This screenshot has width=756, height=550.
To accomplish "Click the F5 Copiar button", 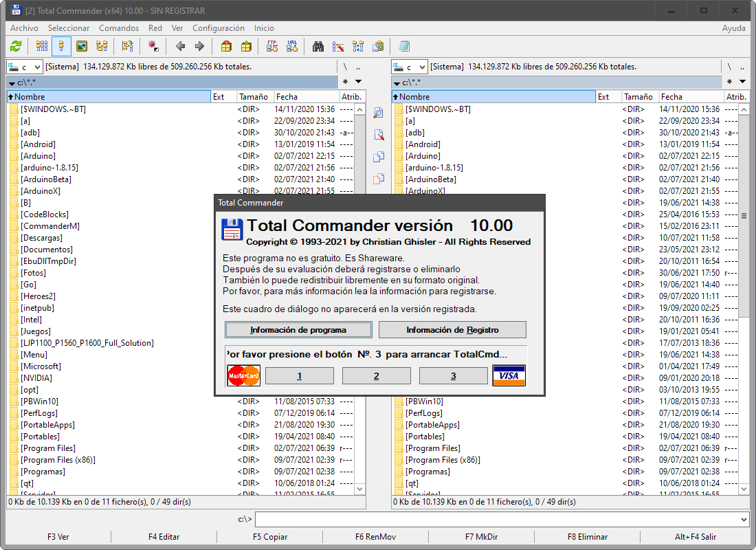I will pos(270,536).
